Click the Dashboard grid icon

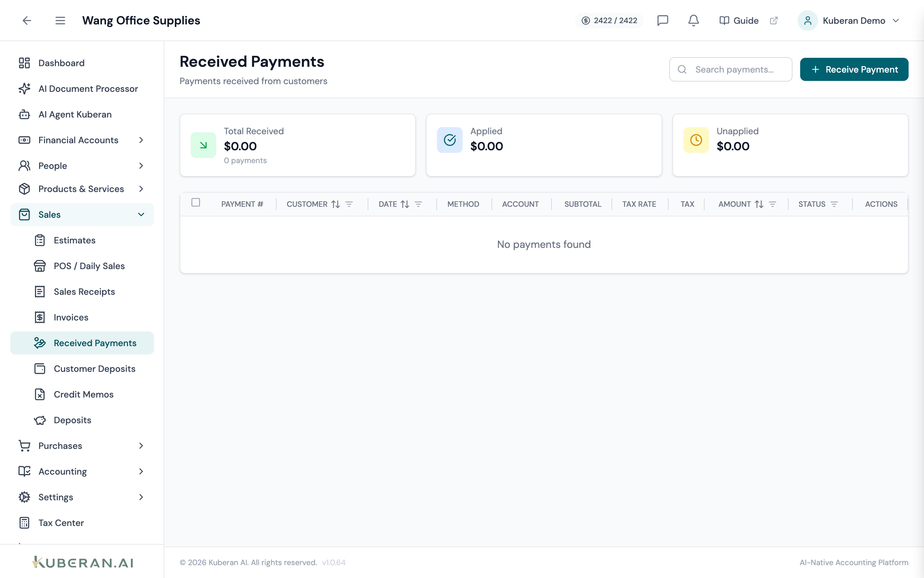point(24,63)
